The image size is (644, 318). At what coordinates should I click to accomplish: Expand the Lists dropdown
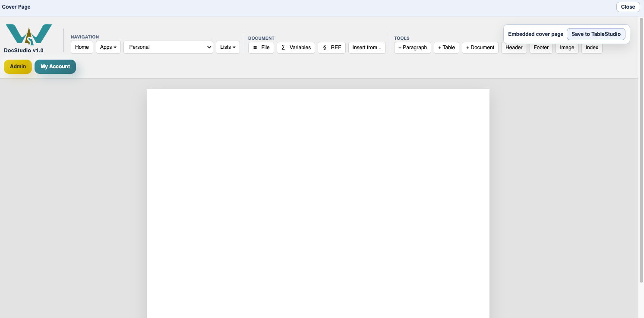tap(228, 47)
